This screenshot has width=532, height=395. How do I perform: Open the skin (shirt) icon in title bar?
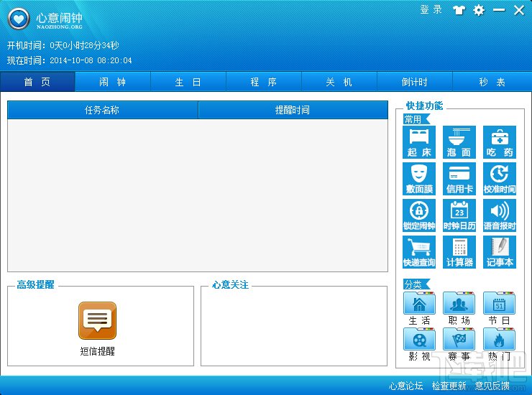click(x=459, y=10)
